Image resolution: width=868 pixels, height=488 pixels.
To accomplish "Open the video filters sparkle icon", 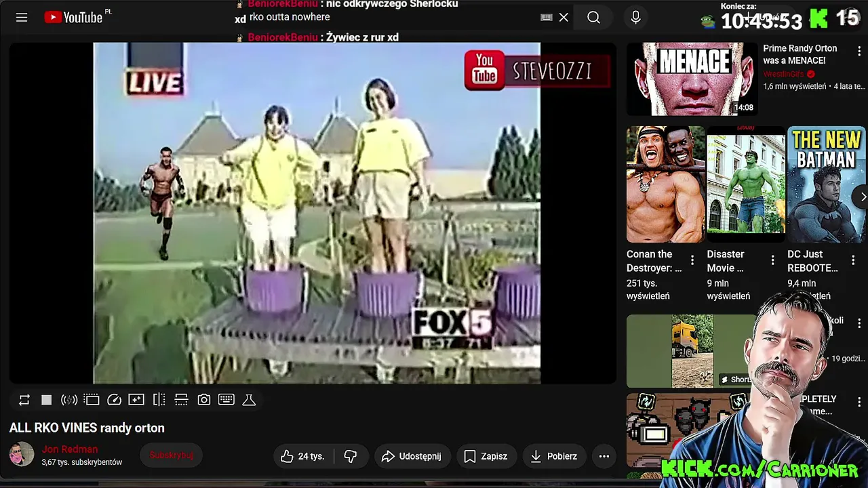I will coord(136,400).
